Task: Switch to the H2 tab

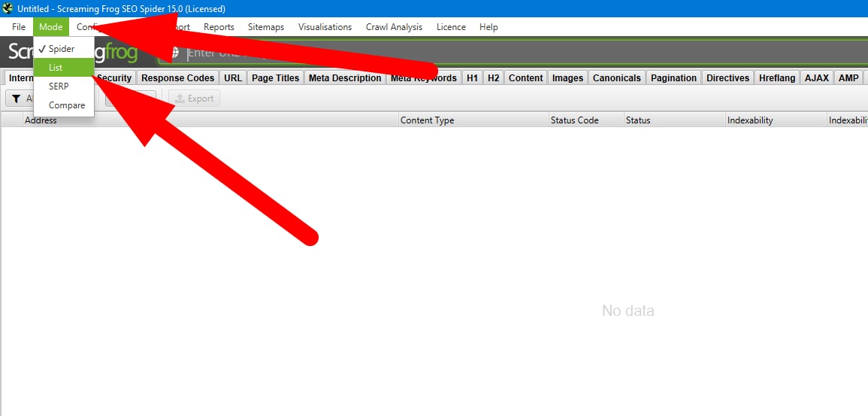Action: tap(493, 78)
